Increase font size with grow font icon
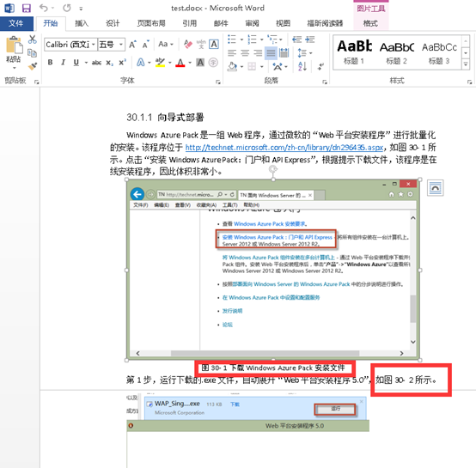 coord(132,45)
